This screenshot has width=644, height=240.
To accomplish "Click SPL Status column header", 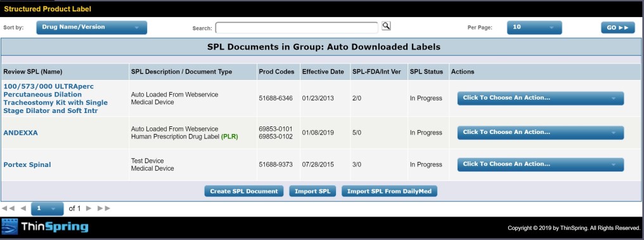I will coord(427,72).
